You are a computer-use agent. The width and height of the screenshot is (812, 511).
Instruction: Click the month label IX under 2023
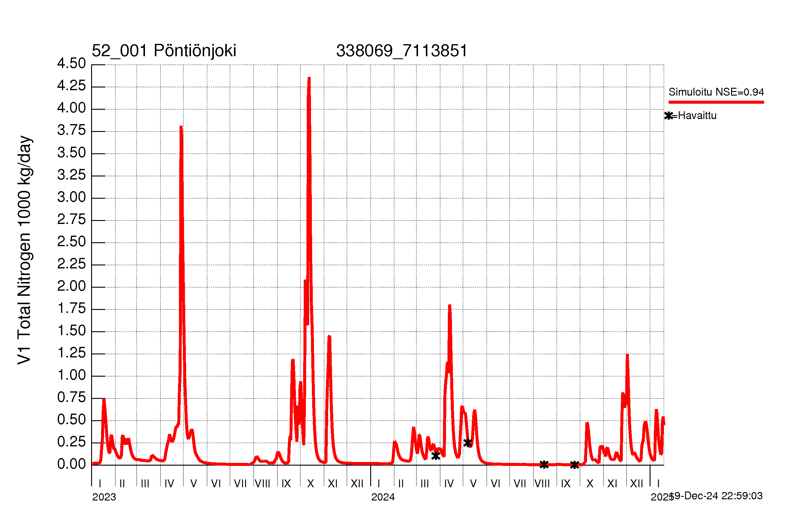click(x=286, y=484)
